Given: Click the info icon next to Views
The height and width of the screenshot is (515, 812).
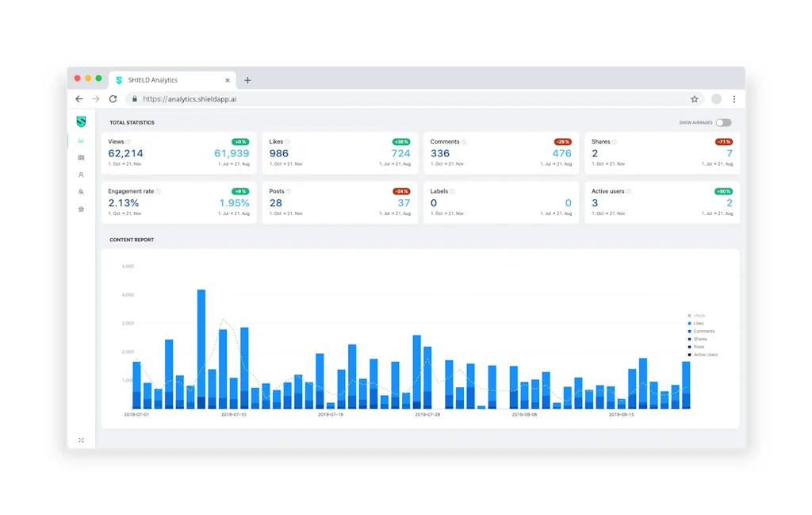Looking at the screenshot, I should 127,141.
